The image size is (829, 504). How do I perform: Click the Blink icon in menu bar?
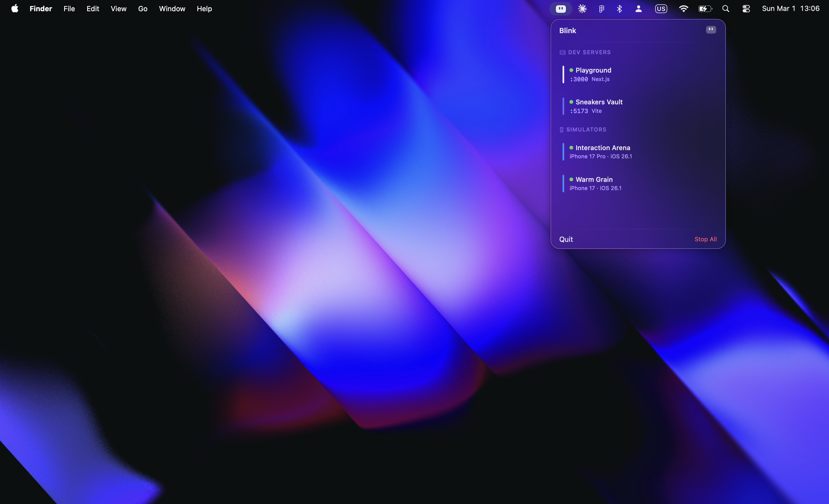[561, 9]
